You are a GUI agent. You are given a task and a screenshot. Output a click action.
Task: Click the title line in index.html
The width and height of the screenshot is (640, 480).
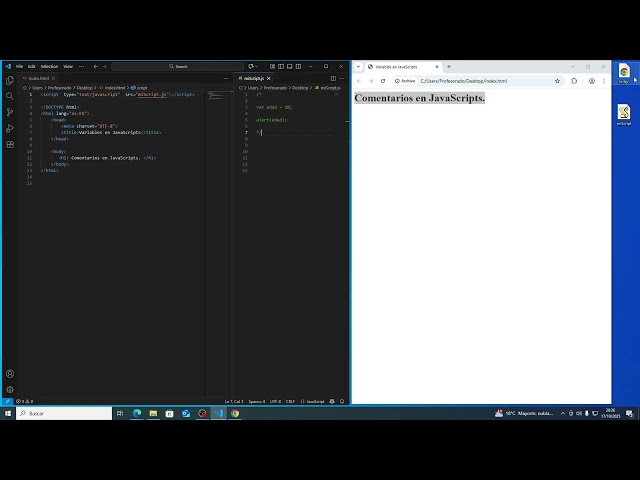click(x=111, y=132)
